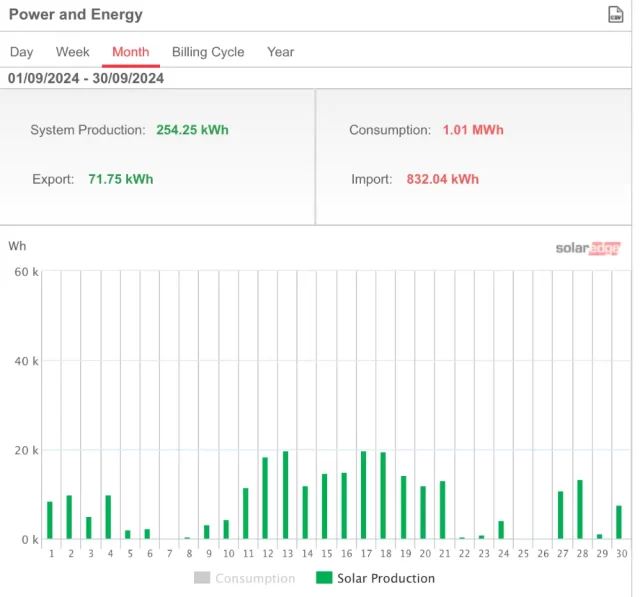Open the 01/09/2024 - 30/09/2024 date range

(x=86, y=78)
